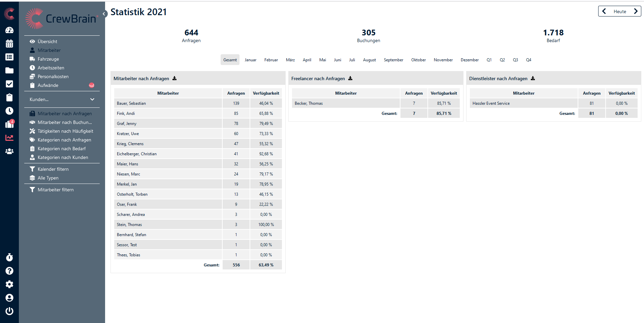Click the stopwatch icon in left rail
644x323 pixels.
(9, 257)
